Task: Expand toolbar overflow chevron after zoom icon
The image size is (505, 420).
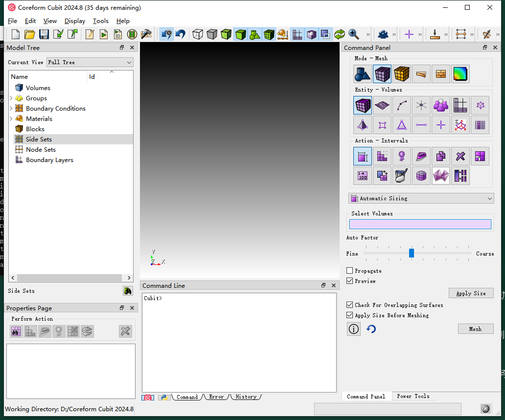Action: pyautogui.click(x=368, y=34)
